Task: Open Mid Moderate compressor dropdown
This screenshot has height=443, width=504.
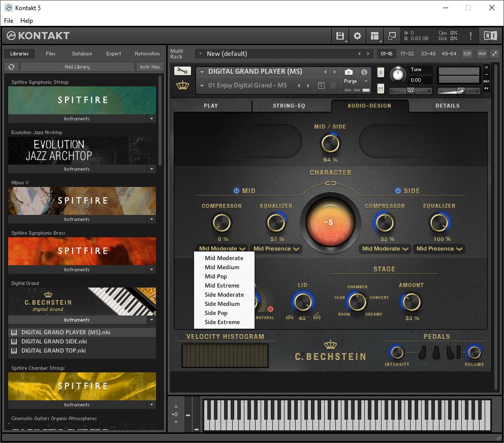Action: 222,248
